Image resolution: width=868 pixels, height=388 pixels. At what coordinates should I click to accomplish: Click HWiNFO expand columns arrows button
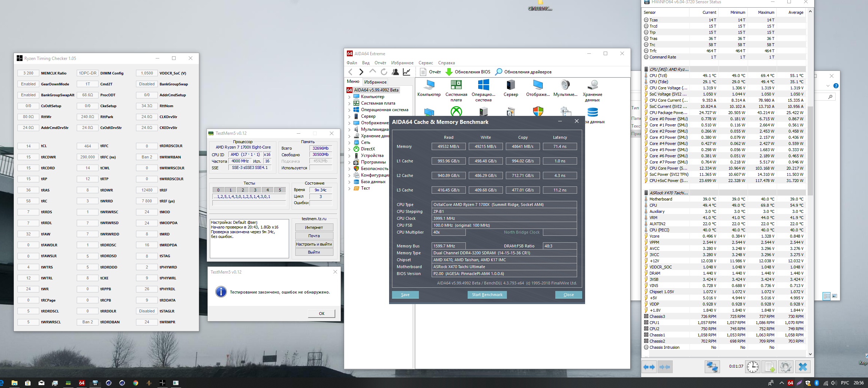point(649,367)
